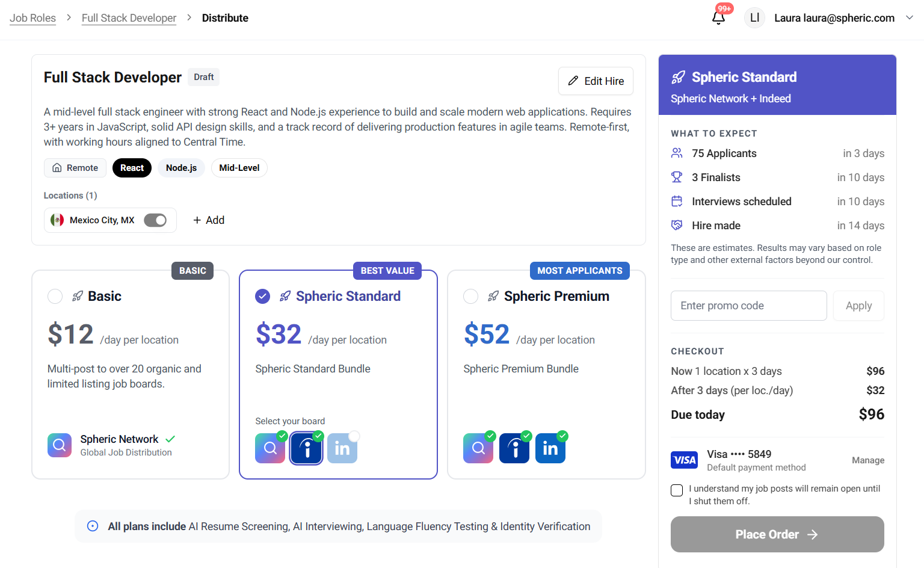This screenshot has height=568, width=924.
Task: Click Indeed icon in Spheric Premium plan
Action: (x=514, y=449)
